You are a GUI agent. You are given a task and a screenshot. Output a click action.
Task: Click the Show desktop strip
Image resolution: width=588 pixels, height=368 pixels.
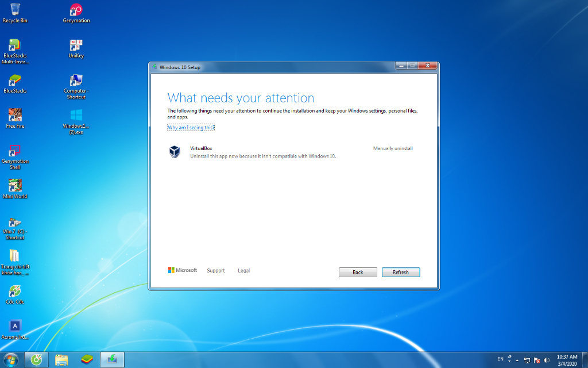pos(585,360)
